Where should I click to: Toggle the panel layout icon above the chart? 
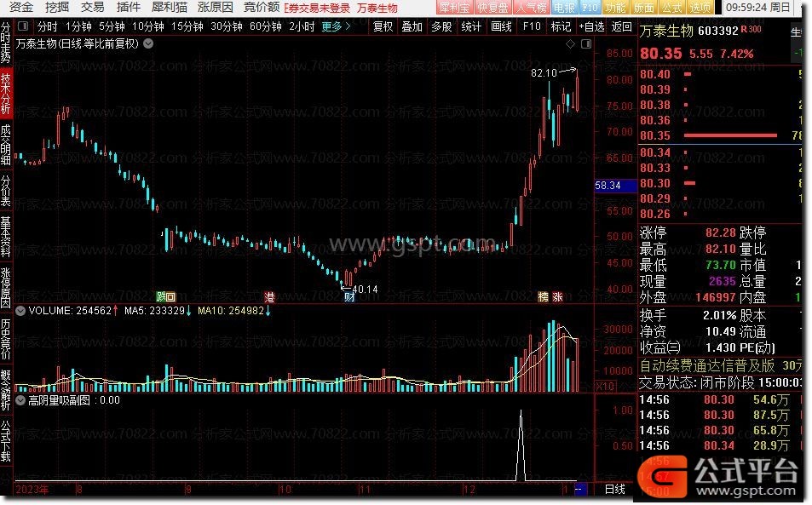point(586,44)
